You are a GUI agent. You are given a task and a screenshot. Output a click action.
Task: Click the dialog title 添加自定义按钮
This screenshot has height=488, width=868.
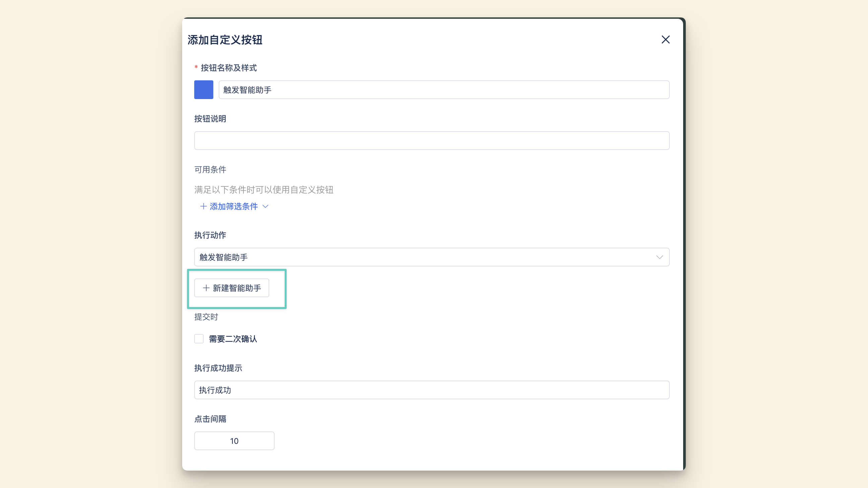pyautogui.click(x=225, y=40)
